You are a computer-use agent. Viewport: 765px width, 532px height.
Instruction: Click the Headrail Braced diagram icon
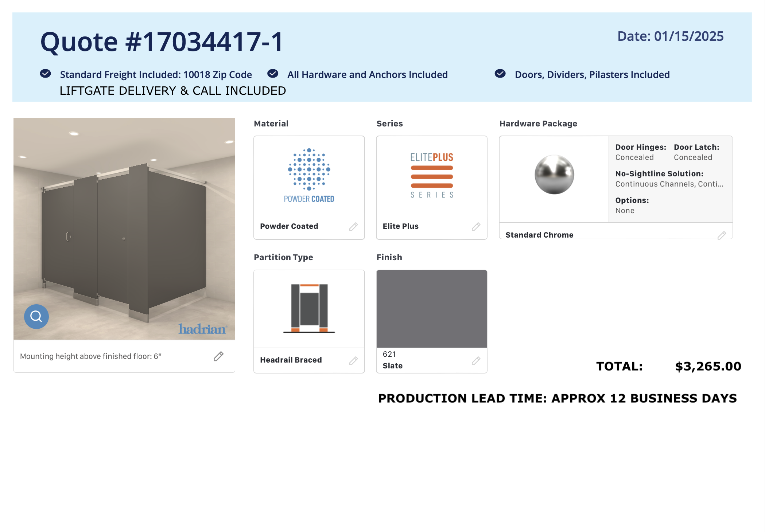(309, 308)
